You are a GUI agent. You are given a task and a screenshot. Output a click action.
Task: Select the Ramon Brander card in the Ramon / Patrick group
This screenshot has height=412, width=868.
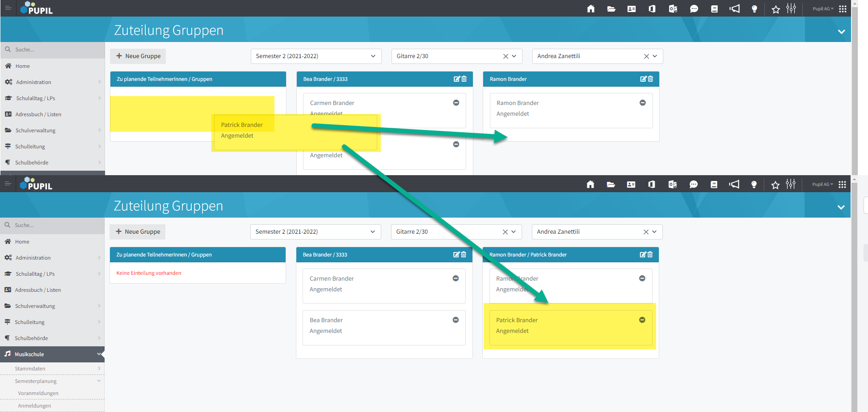(x=571, y=286)
